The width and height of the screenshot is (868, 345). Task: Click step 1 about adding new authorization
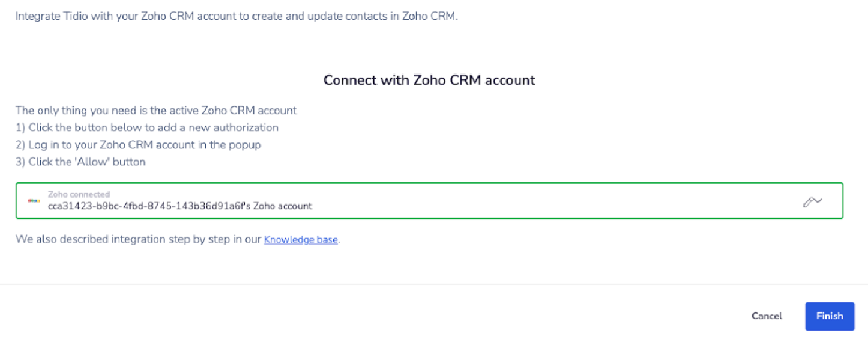coord(147,127)
